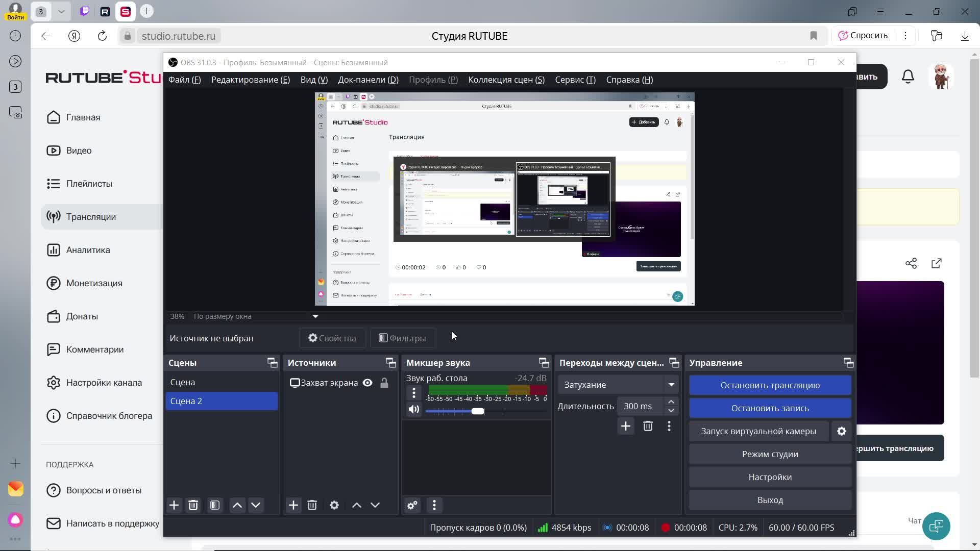The width and height of the screenshot is (980, 551).
Task: Reload page button in browser
Action: coord(102,36)
